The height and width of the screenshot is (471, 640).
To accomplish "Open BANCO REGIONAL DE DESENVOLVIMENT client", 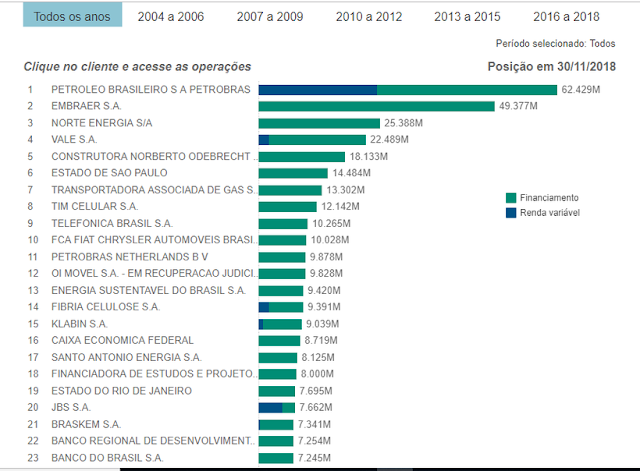I will [153, 441].
